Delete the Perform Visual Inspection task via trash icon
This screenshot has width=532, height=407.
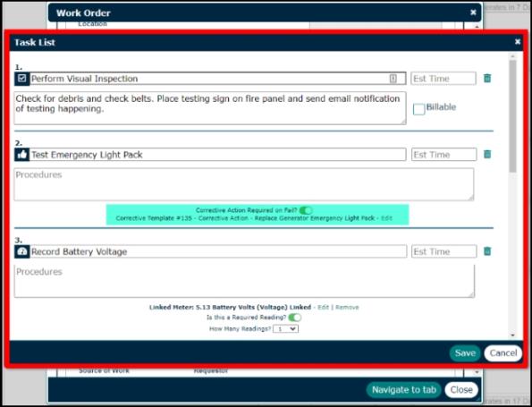tap(487, 79)
